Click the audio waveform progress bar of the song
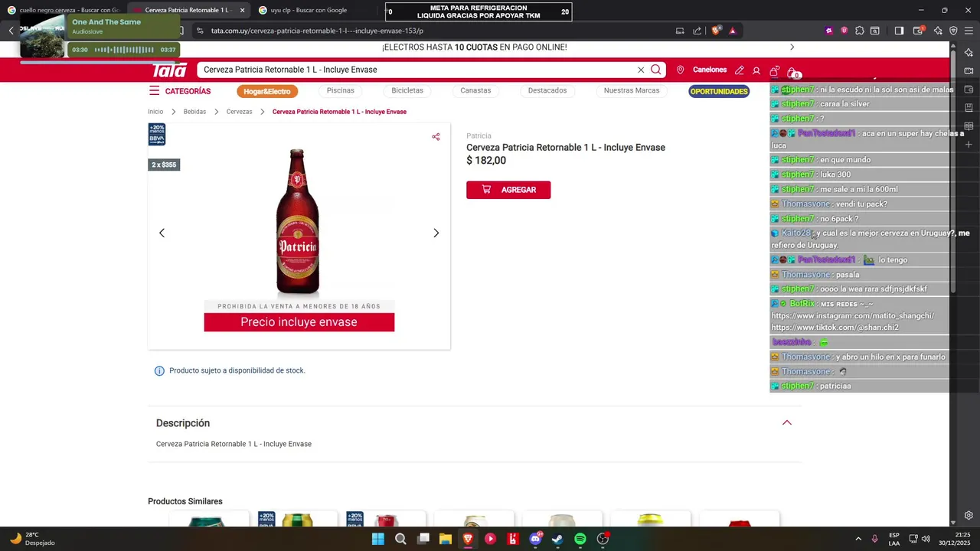This screenshot has width=980, height=551. point(124,50)
